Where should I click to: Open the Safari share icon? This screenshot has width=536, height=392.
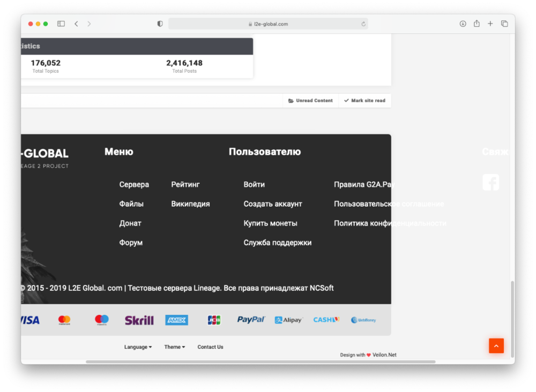[477, 24]
